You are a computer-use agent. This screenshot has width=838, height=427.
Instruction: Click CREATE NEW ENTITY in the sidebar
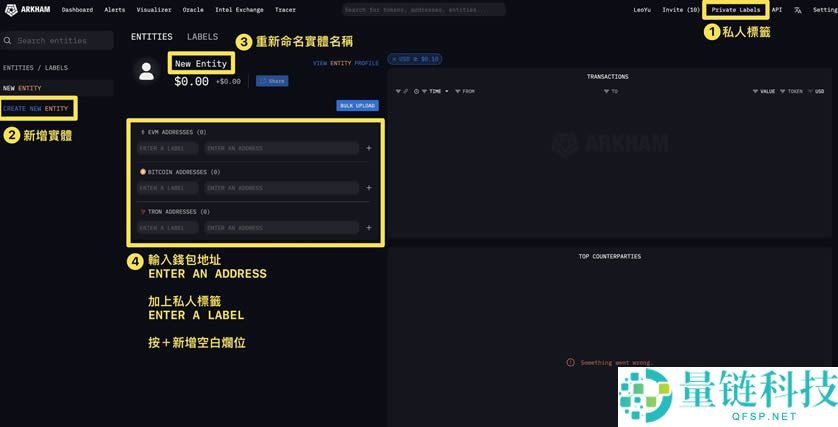tap(35, 108)
